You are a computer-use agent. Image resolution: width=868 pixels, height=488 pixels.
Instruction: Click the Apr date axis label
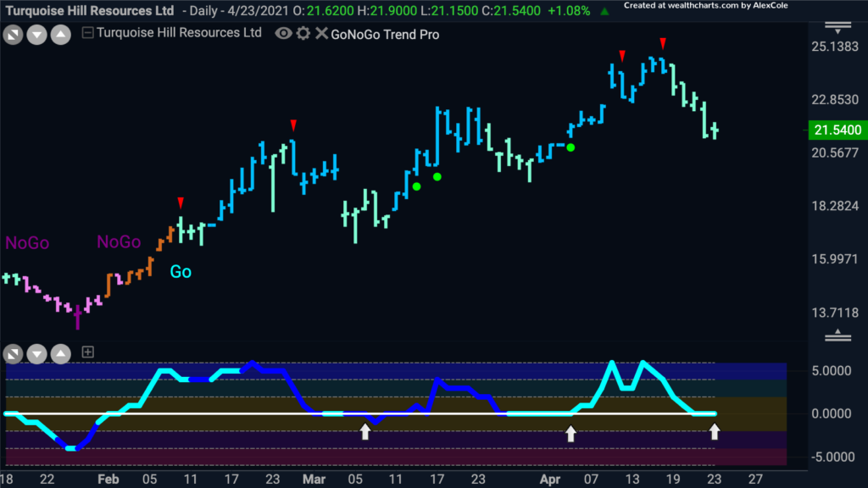pyautogui.click(x=550, y=480)
